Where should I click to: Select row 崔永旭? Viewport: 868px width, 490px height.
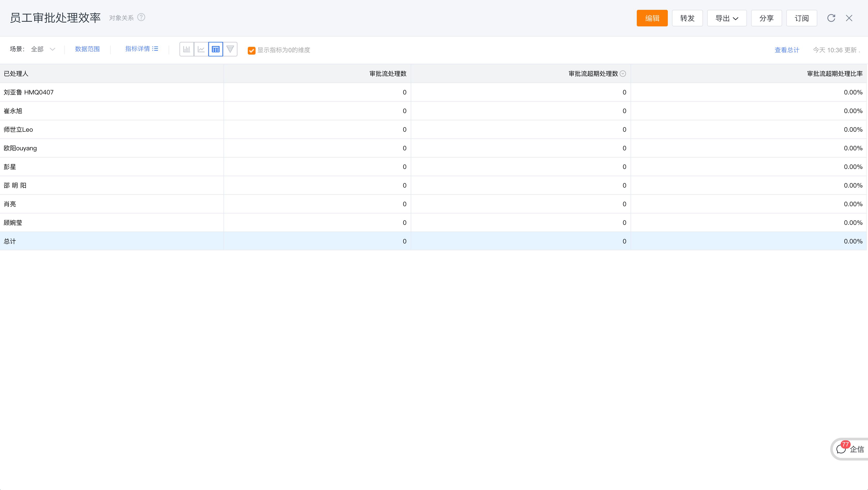[x=433, y=111]
